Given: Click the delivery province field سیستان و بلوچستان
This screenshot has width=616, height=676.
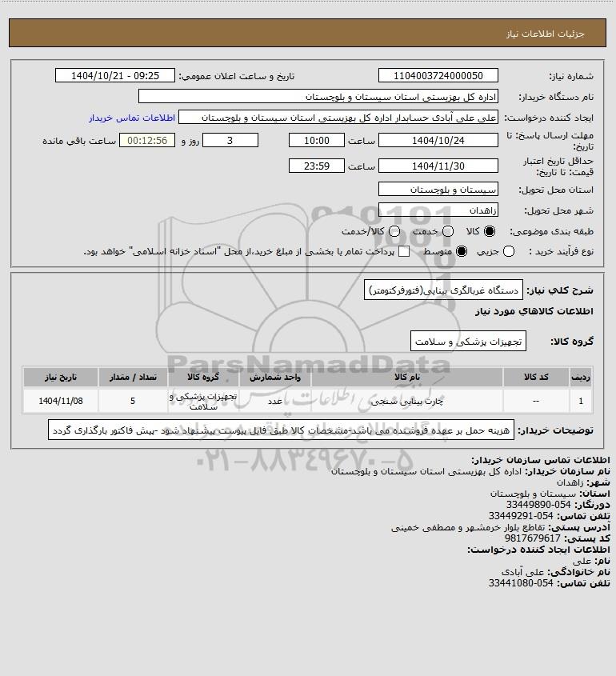Looking at the screenshot, I should (x=438, y=190).
